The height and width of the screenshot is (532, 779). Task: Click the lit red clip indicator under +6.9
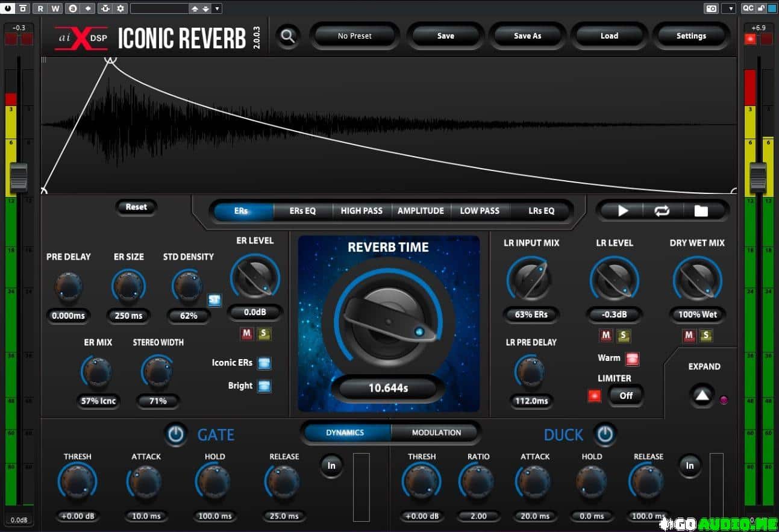751,39
